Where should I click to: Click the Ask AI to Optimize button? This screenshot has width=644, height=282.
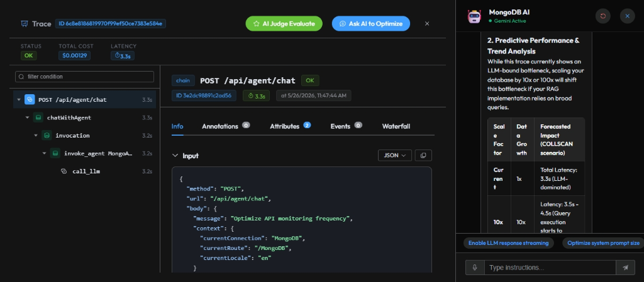tap(371, 24)
